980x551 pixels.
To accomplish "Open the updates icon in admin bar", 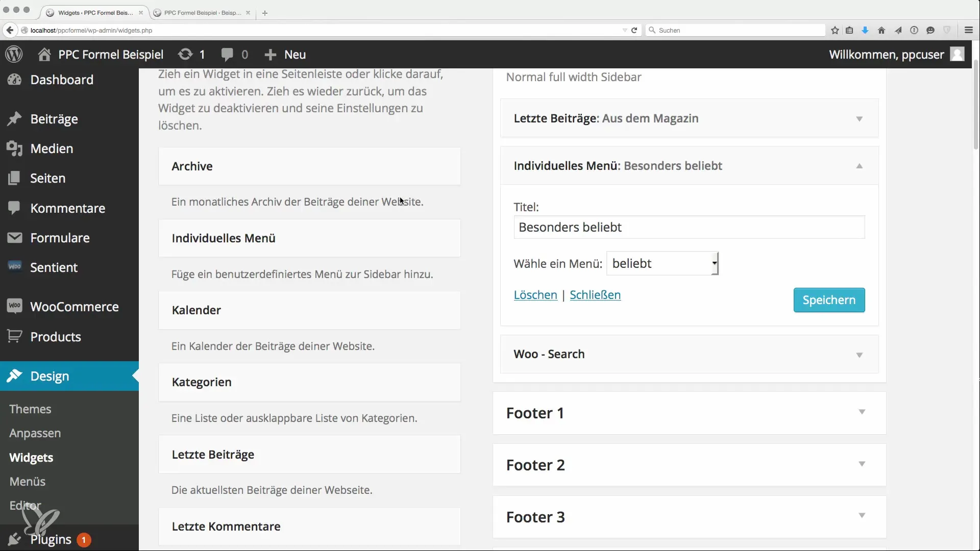I will (185, 54).
